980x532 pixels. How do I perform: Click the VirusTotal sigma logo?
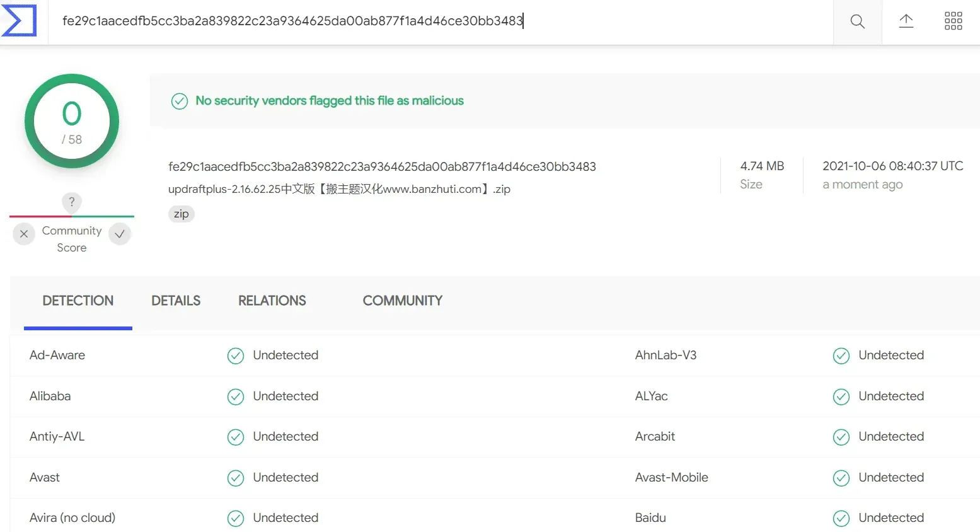click(20, 20)
